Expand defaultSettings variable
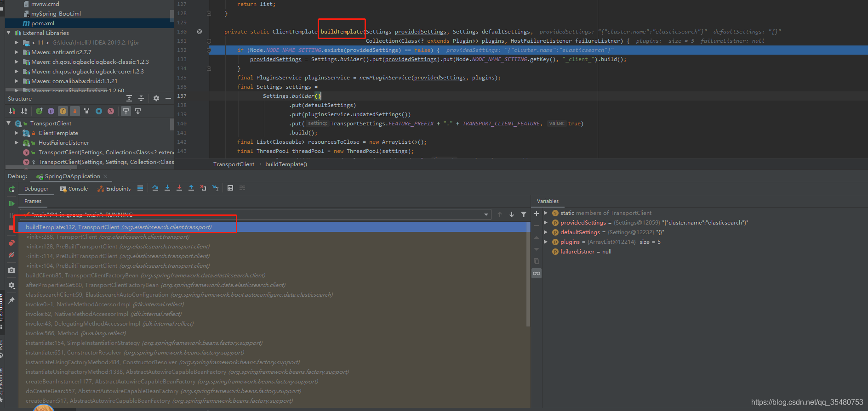Screen dimensions: 868x411 tap(546, 232)
